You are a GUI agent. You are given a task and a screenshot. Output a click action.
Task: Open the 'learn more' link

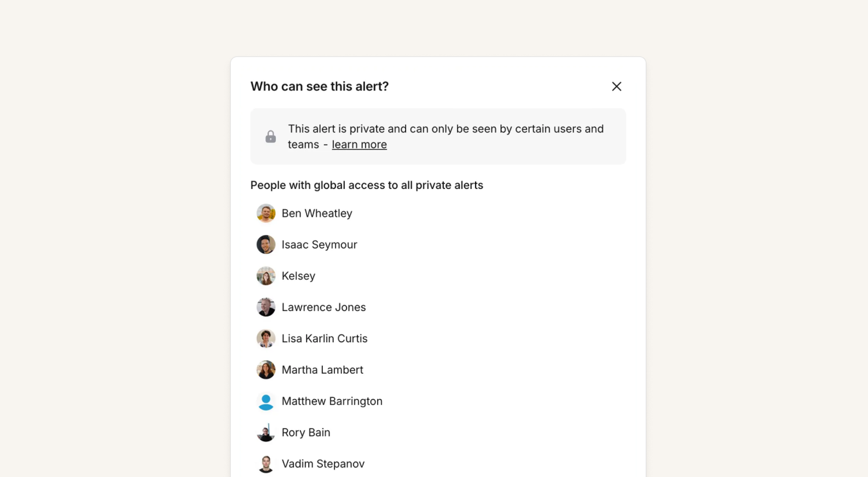point(359,145)
